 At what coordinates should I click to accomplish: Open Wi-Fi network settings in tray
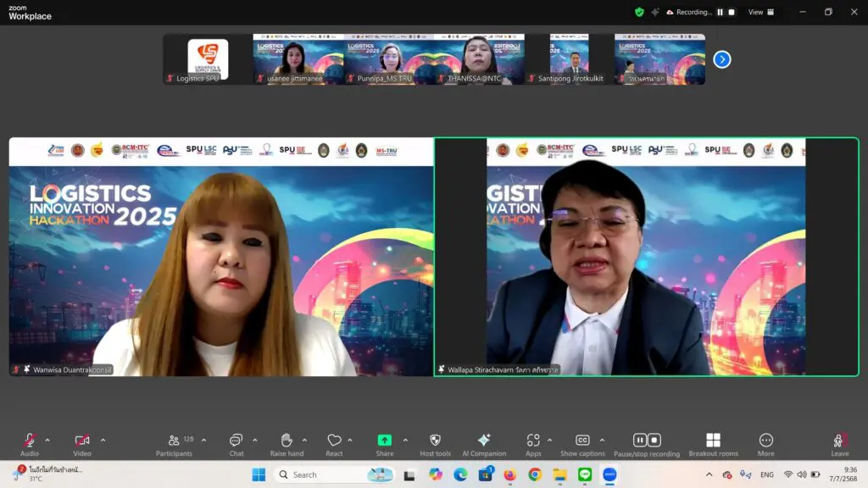(x=788, y=474)
